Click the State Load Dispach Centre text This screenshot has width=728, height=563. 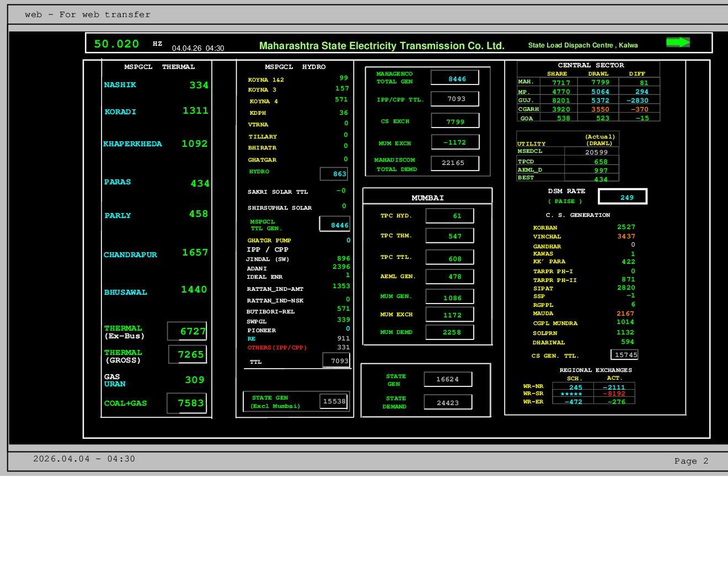click(582, 45)
